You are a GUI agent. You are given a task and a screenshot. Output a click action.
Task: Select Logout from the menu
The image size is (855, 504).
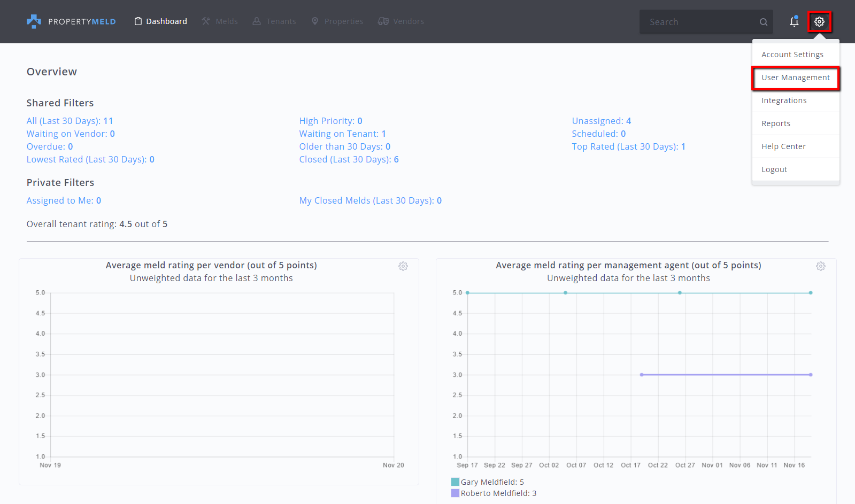pyautogui.click(x=796, y=169)
